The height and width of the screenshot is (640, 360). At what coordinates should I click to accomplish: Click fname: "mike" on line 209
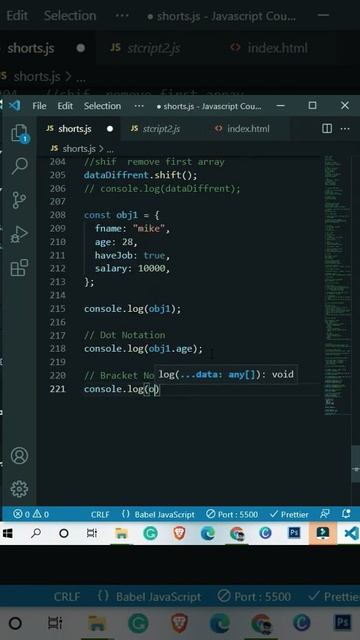click(132, 228)
